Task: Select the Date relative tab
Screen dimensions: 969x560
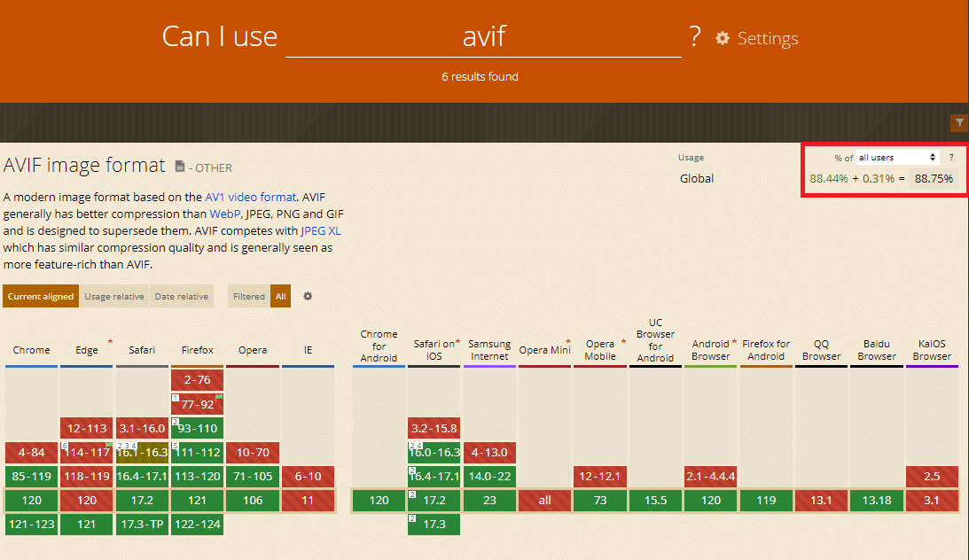Action: point(181,296)
